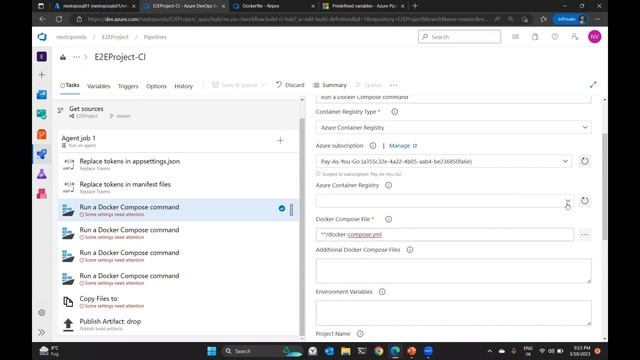Go to the Options tab
640x360 pixels.
click(156, 86)
